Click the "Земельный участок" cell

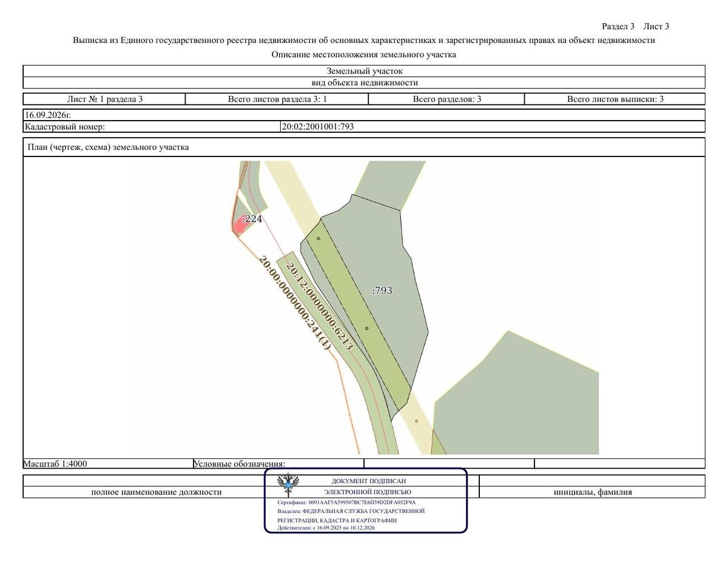click(x=364, y=72)
